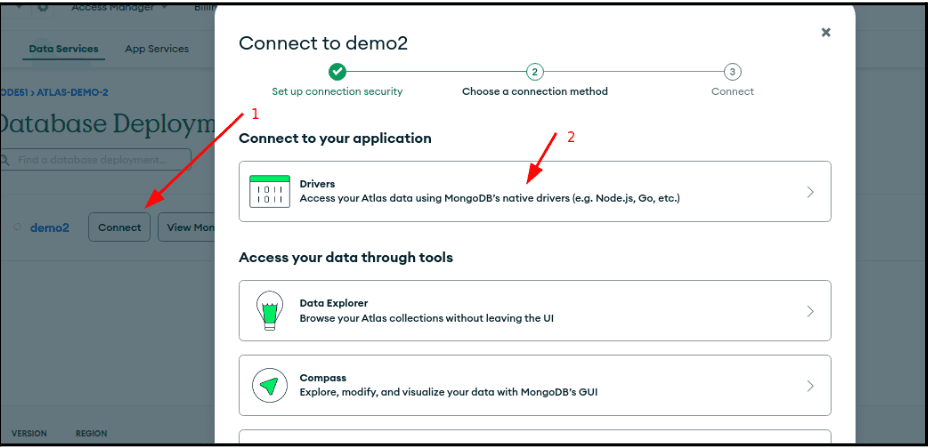Switch to the App Services tab
The width and height of the screenshot is (928, 448).
pos(156,49)
